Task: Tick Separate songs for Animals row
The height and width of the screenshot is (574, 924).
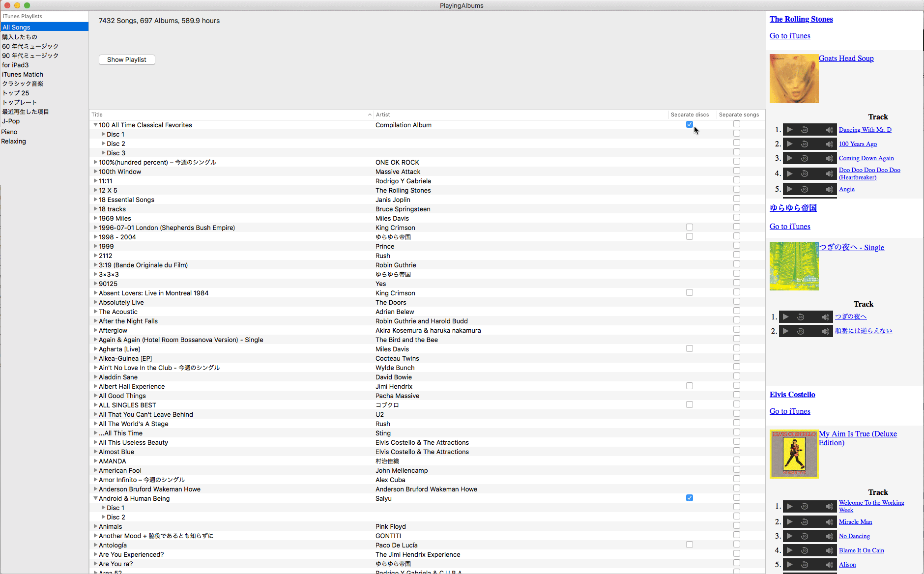Action: click(x=737, y=525)
